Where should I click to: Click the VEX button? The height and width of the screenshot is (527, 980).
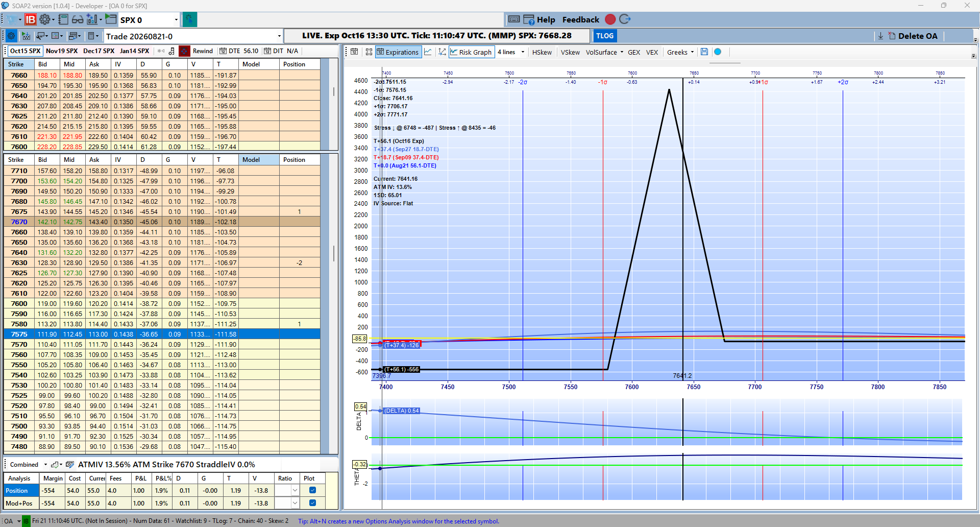pos(652,52)
